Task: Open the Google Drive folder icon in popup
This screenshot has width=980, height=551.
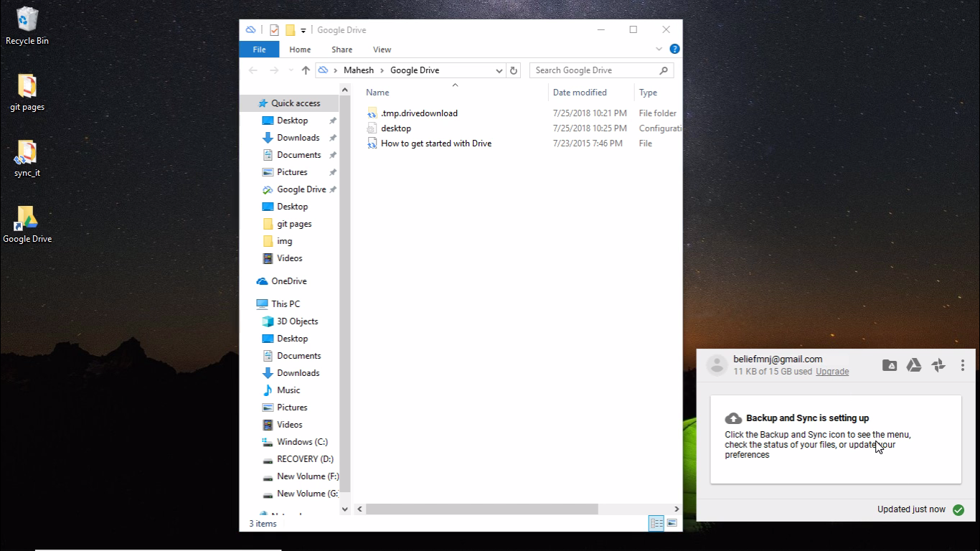Action: pos(889,365)
